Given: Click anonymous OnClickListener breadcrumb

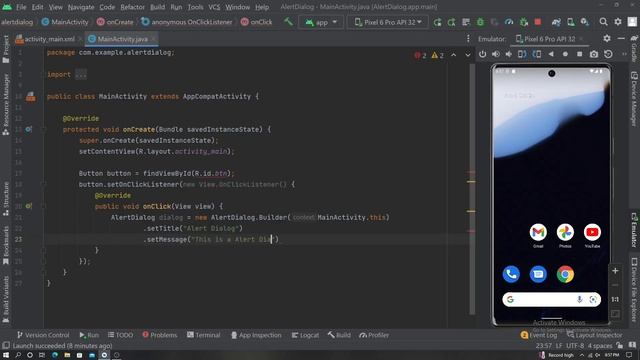Looking at the screenshot, I should tap(187, 22).
